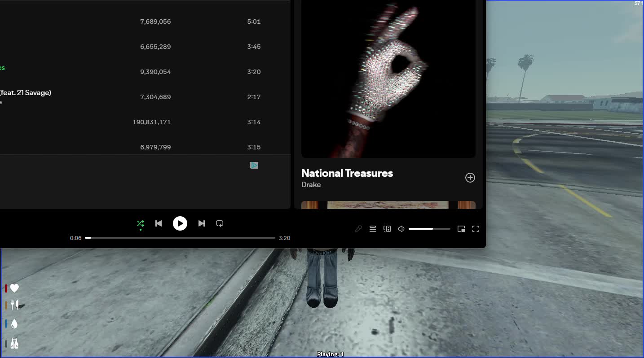
Task: Click the sparkly glove album artwork
Action: pyautogui.click(x=388, y=79)
